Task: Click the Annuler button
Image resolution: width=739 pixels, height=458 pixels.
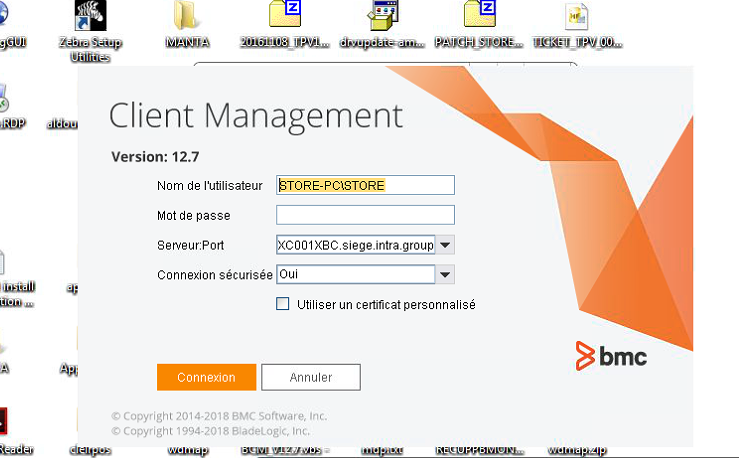Action: pos(310,377)
